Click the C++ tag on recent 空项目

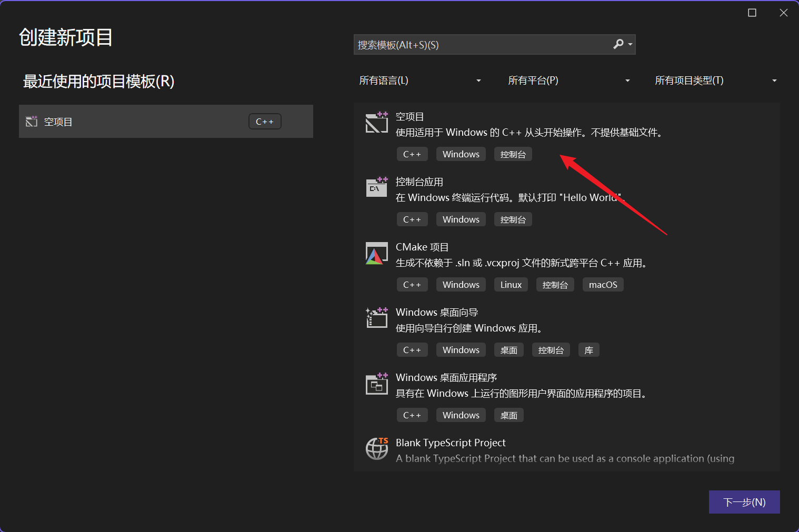[x=265, y=122]
